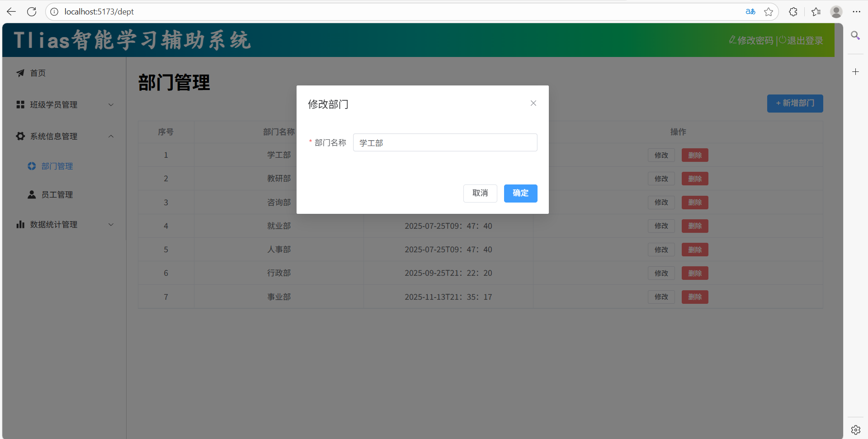
Task: Click the user icon beside 员工管理
Action: (x=32, y=194)
